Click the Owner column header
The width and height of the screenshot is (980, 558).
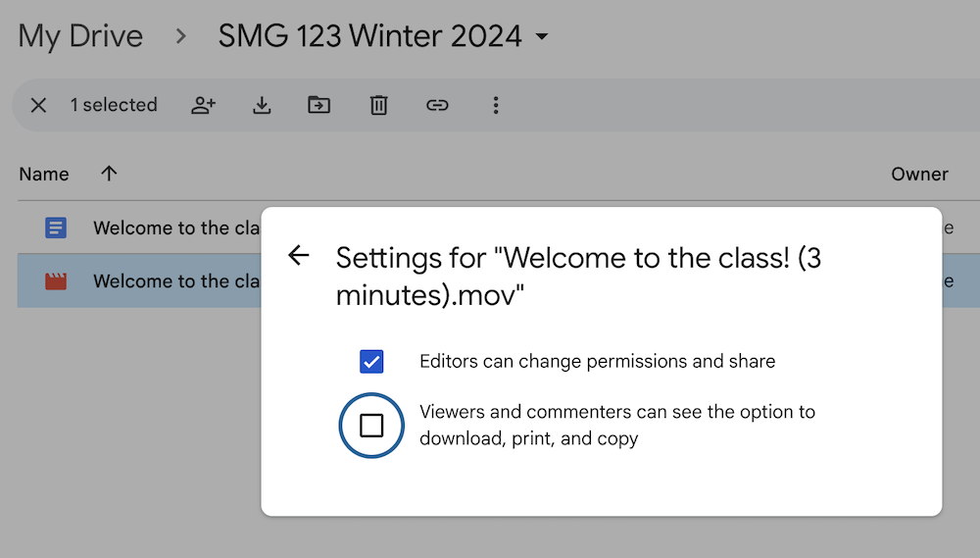click(x=918, y=175)
